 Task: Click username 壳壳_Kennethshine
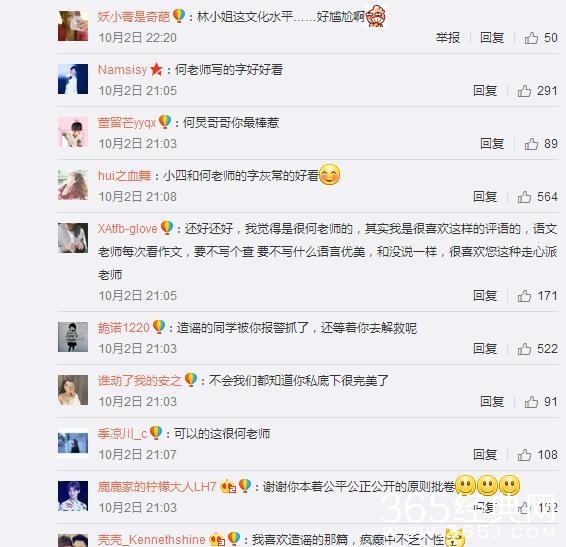[x=152, y=540]
